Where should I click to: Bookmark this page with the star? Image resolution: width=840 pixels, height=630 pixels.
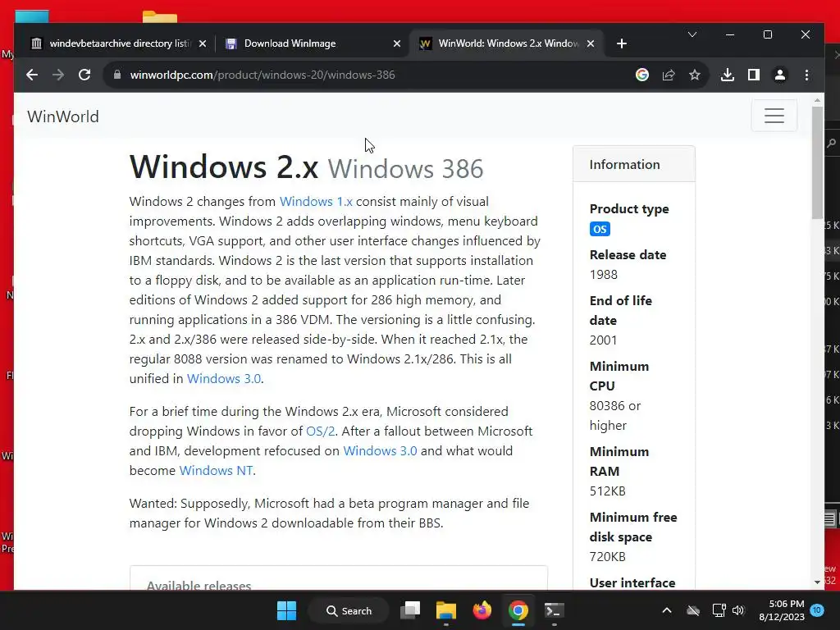695,75
